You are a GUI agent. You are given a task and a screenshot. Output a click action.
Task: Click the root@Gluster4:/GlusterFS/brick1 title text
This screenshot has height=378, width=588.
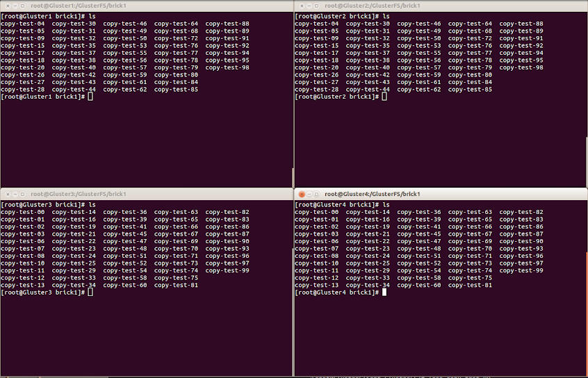tap(373, 195)
